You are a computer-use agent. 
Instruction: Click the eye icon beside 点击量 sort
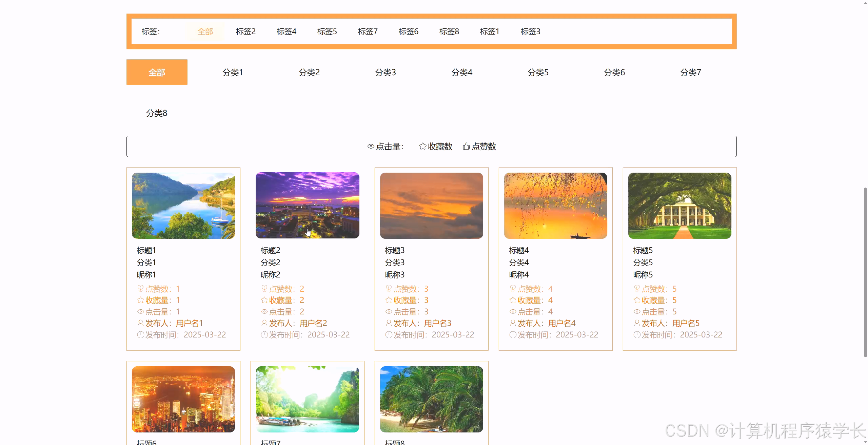click(371, 147)
